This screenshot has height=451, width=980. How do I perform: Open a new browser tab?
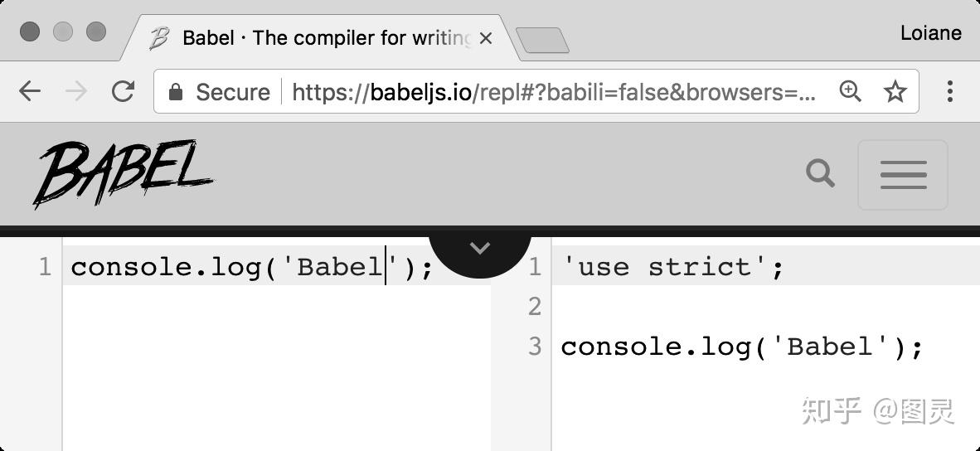tap(542, 40)
